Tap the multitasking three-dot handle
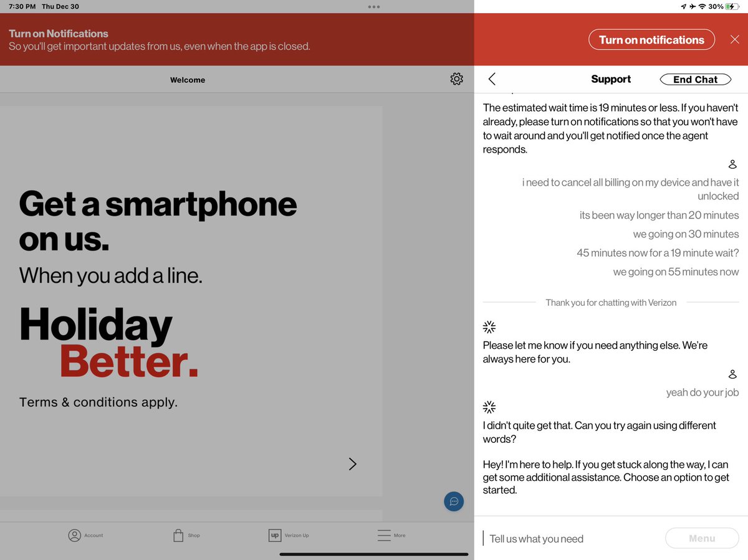Screen dimensions: 748x560 tap(374, 6)
